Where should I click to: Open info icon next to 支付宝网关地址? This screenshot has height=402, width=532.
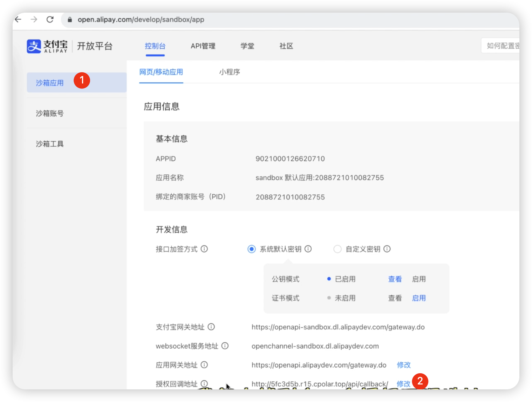211,327
